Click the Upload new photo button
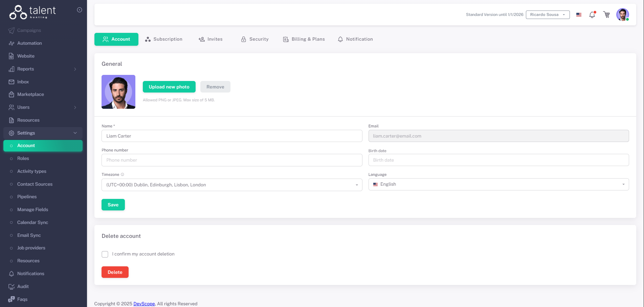 tap(169, 87)
